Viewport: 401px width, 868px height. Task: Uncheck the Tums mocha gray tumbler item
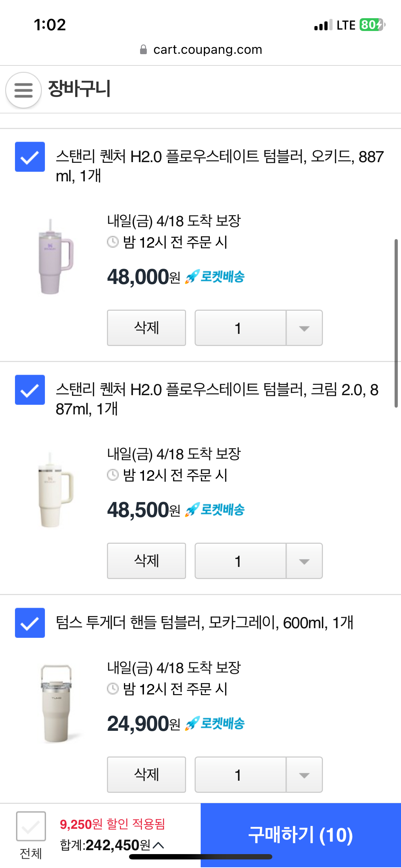click(30, 623)
